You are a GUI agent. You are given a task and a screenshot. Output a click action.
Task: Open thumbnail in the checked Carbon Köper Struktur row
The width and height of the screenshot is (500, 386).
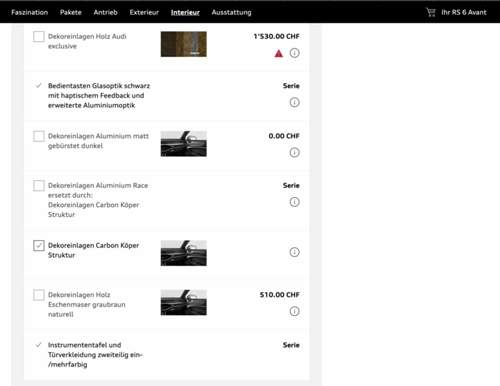click(x=184, y=253)
